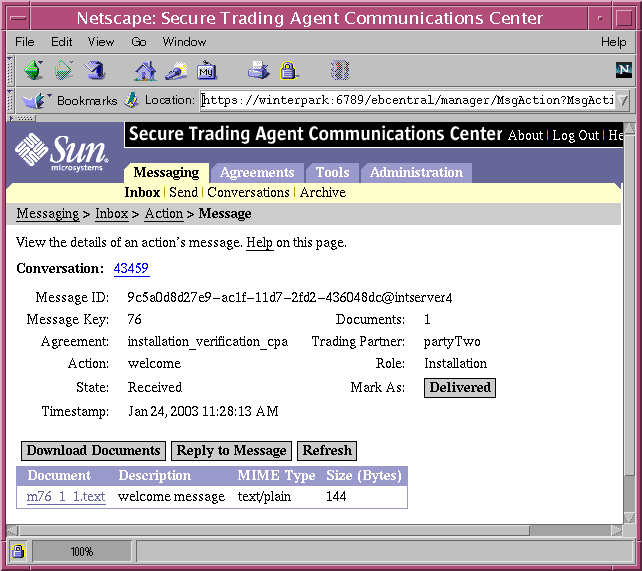
Task: Open My Netscape toolbar icon
Action: (207, 70)
